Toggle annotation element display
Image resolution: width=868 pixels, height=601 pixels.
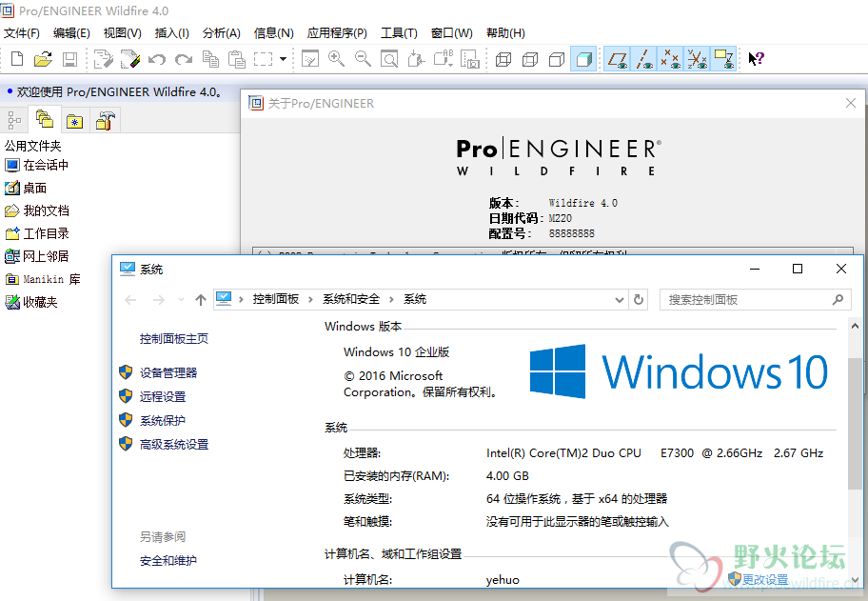(723, 59)
